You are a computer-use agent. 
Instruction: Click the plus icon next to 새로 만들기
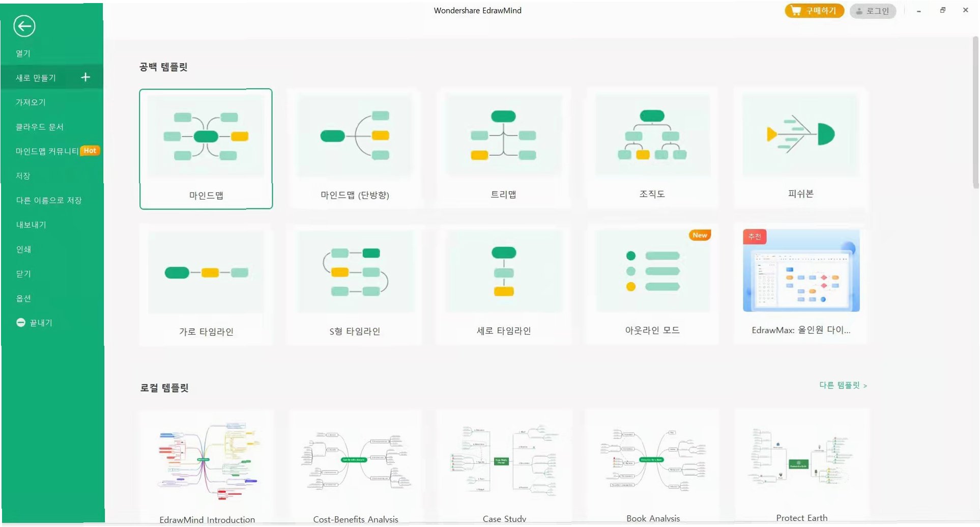85,77
